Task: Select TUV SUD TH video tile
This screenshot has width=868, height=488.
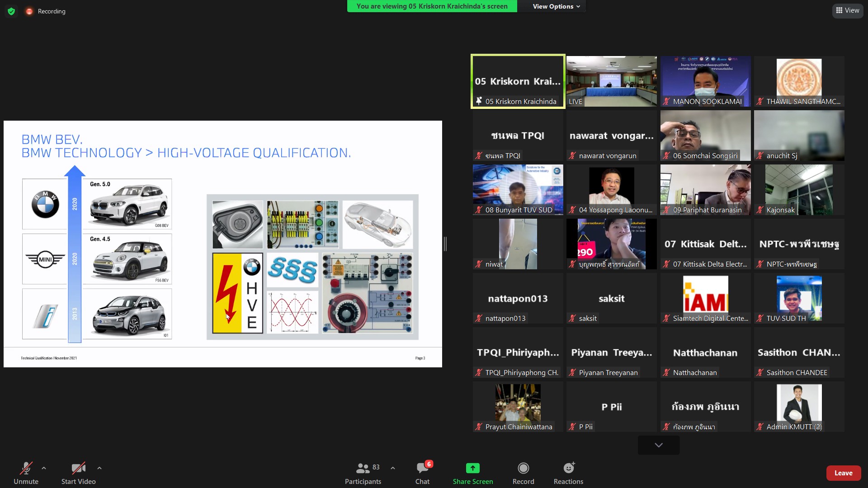Action: pos(799,298)
